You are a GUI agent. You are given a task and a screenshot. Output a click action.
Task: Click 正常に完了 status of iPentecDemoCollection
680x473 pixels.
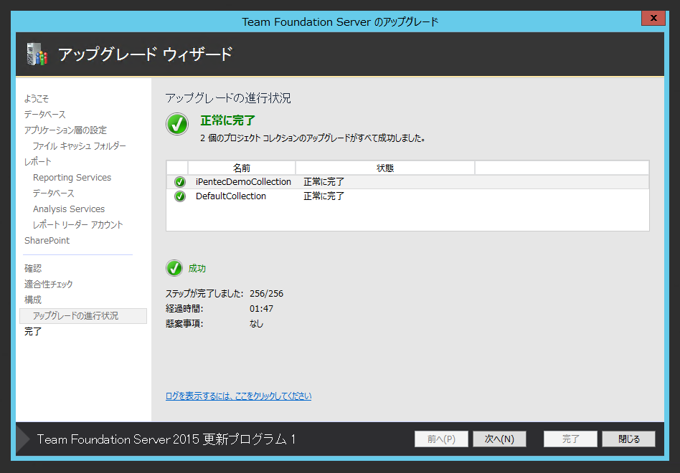point(324,182)
